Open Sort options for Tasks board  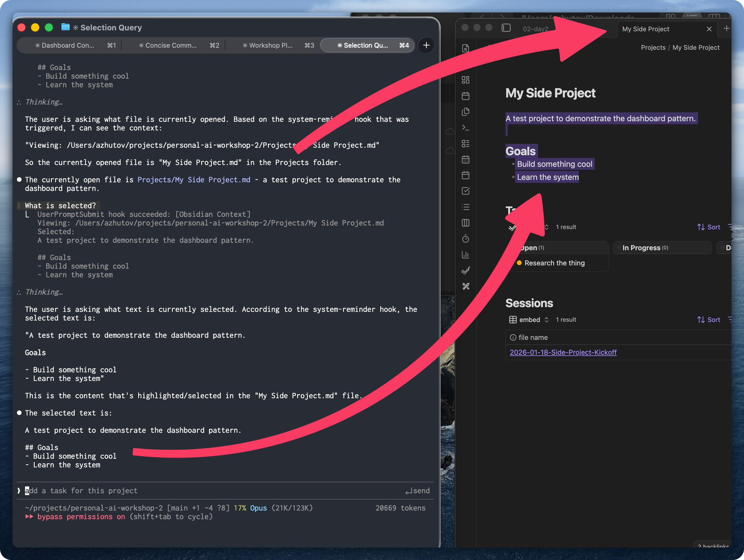click(x=709, y=227)
